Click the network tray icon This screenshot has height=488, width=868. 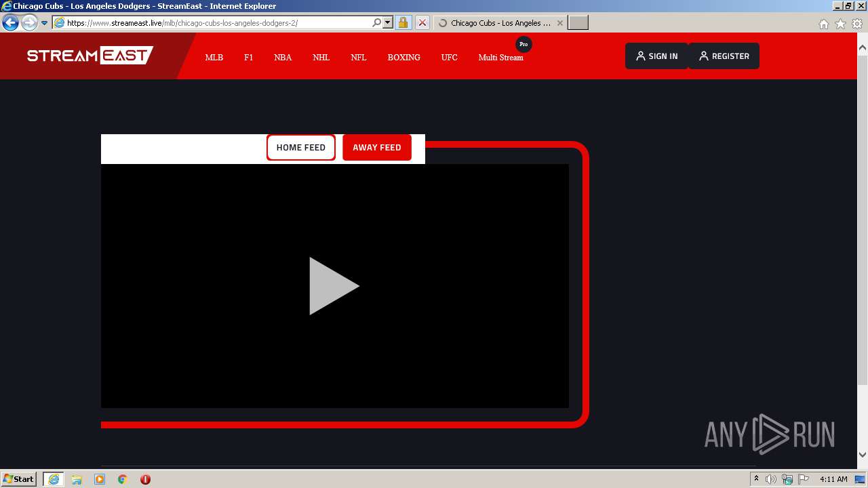pos(787,479)
